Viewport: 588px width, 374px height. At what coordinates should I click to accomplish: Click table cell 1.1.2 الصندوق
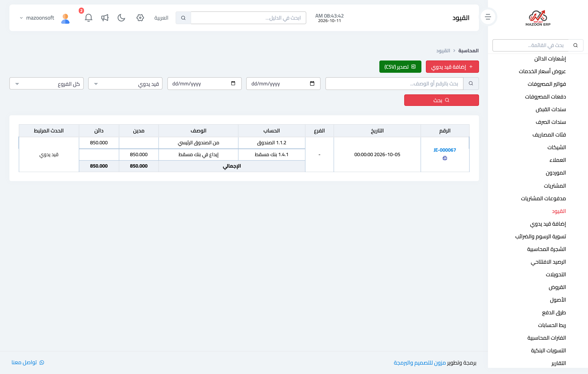pos(272,143)
